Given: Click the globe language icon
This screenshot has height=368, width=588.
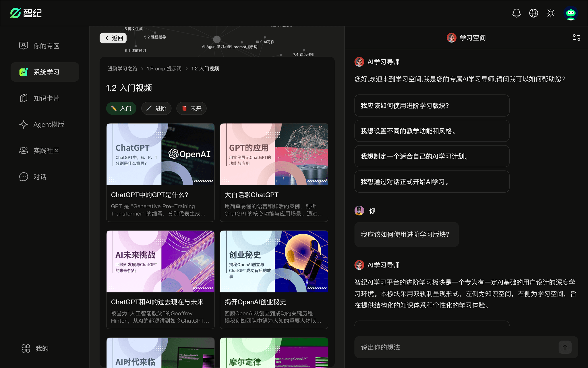Looking at the screenshot, I should coord(533,13).
